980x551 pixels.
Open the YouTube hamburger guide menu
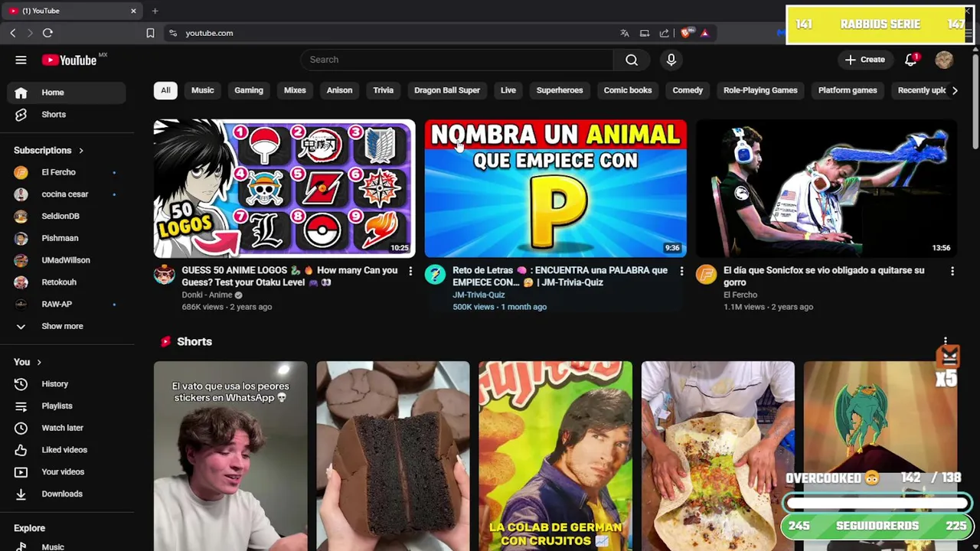pos(21,60)
